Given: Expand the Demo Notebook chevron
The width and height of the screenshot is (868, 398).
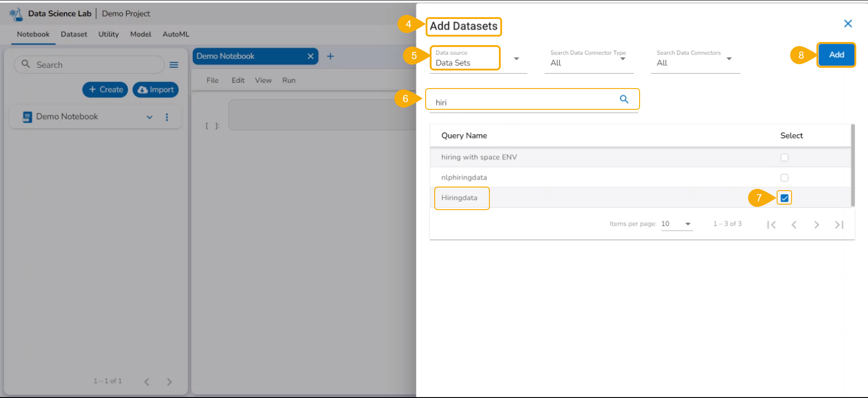Looking at the screenshot, I should pyautogui.click(x=150, y=117).
